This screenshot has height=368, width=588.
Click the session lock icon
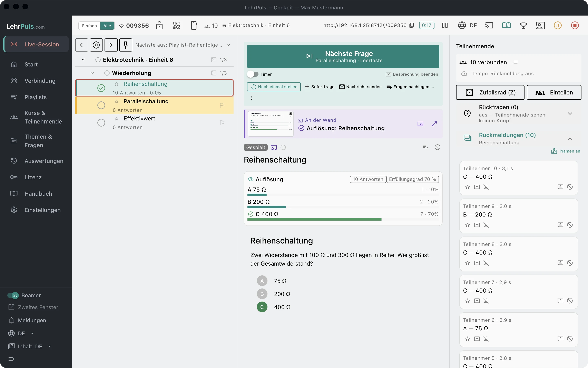(159, 25)
